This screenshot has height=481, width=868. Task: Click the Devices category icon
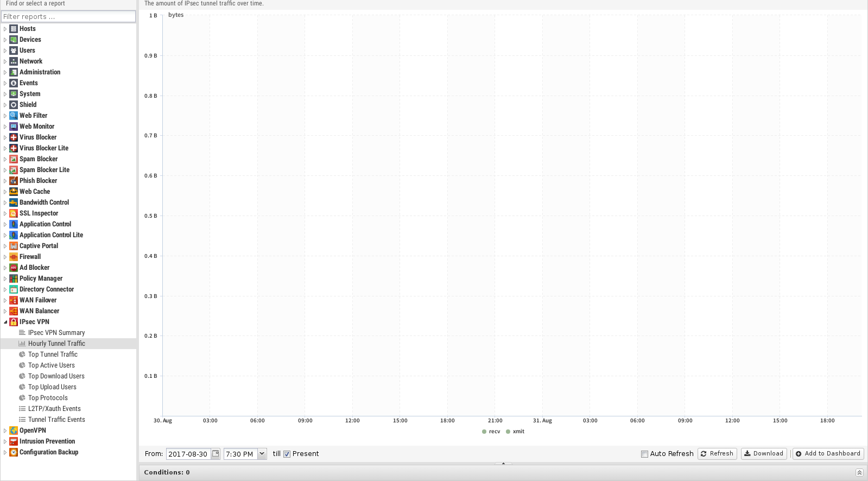pyautogui.click(x=14, y=40)
